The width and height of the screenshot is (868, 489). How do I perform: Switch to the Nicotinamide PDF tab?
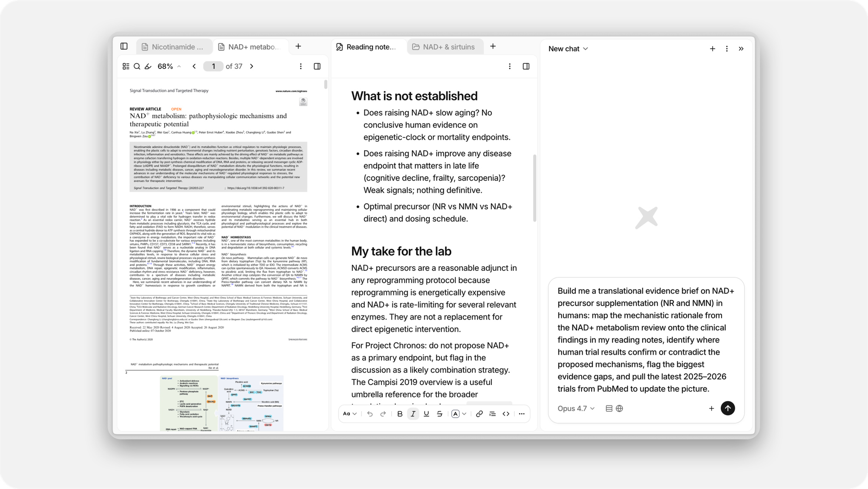[174, 47]
